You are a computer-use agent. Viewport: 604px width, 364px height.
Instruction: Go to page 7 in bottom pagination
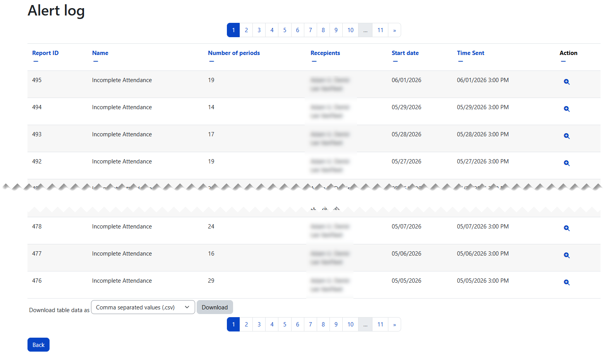pyautogui.click(x=310, y=325)
